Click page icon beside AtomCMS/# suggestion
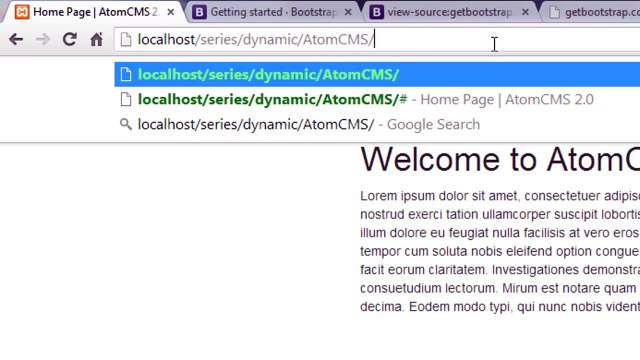The image size is (640, 360). (126, 99)
